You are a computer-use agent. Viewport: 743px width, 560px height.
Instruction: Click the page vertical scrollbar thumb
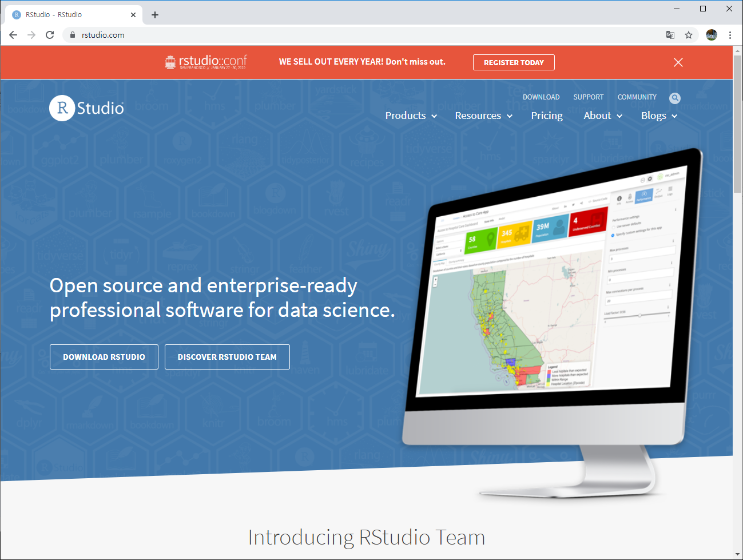click(x=738, y=123)
